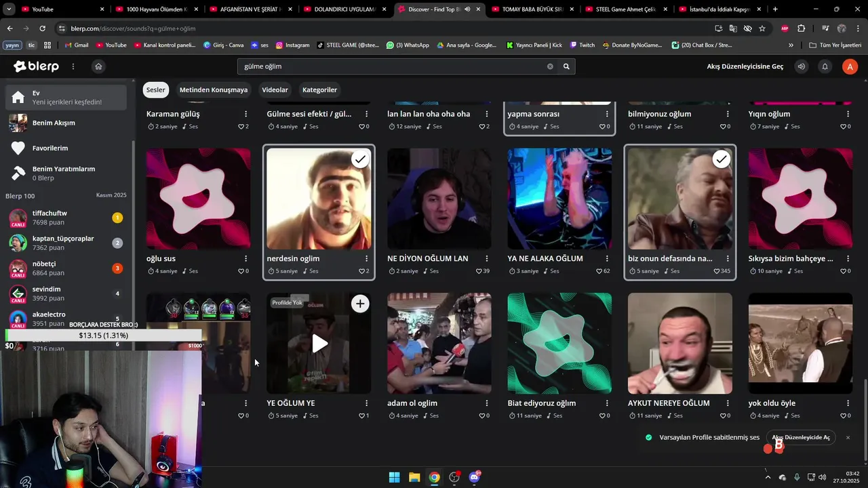Switch to Metinden Konuşmaya tab
The width and height of the screenshot is (868, 488).
214,89
